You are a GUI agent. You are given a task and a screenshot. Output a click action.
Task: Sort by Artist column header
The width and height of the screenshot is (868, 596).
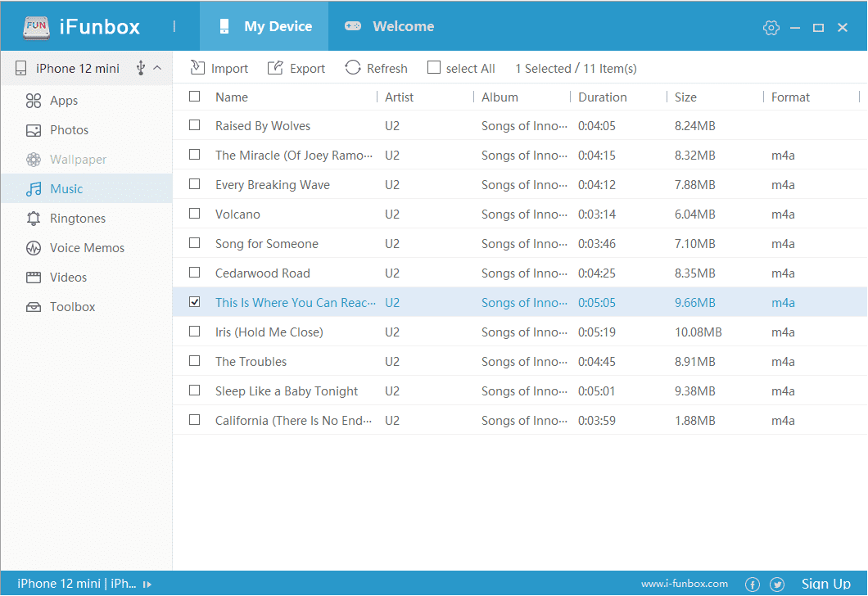(399, 97)
